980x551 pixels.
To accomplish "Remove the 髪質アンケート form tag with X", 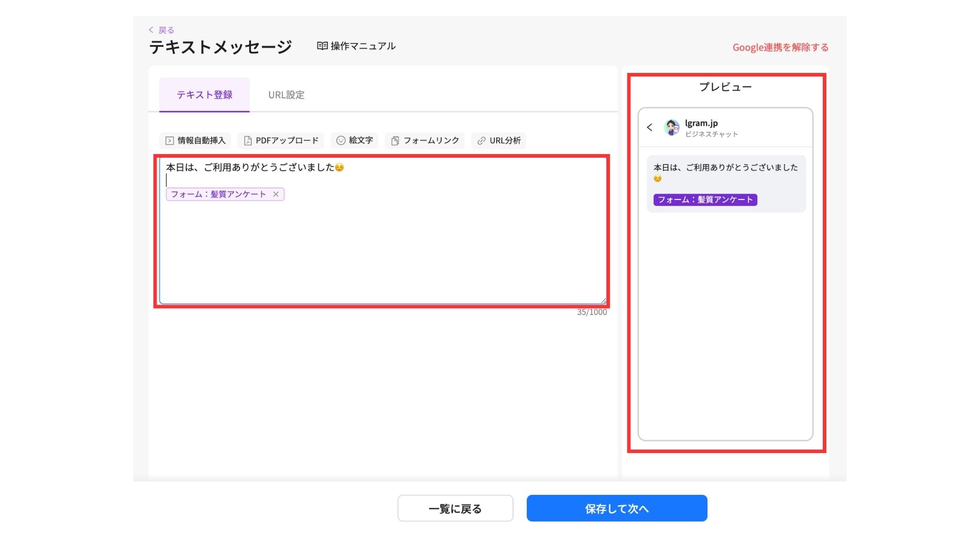I will point(276,194).
